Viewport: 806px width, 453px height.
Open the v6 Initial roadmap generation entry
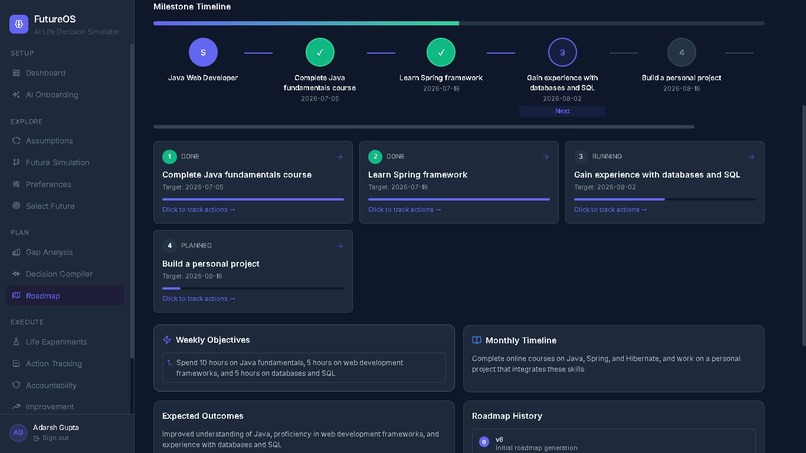614,441
